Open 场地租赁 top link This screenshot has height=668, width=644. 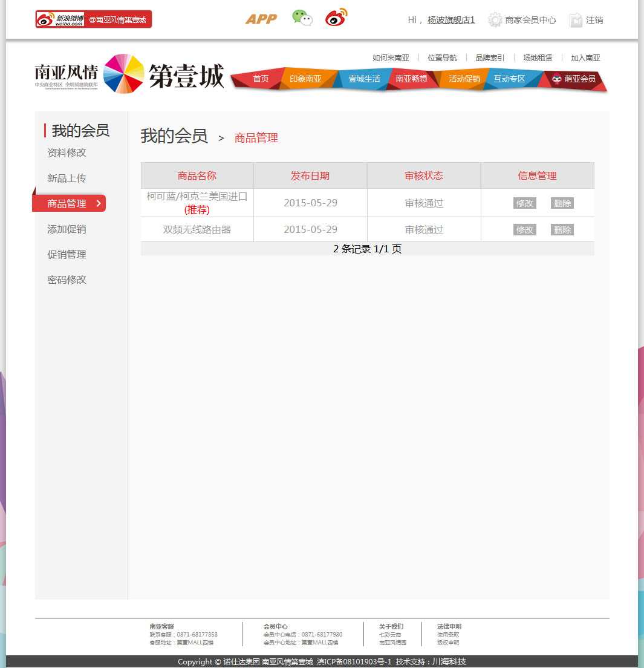[538, 58]
